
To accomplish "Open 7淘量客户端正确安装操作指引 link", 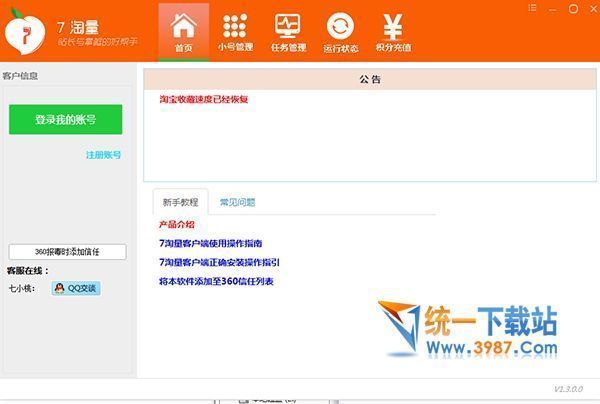I will [x=219, y=262].
